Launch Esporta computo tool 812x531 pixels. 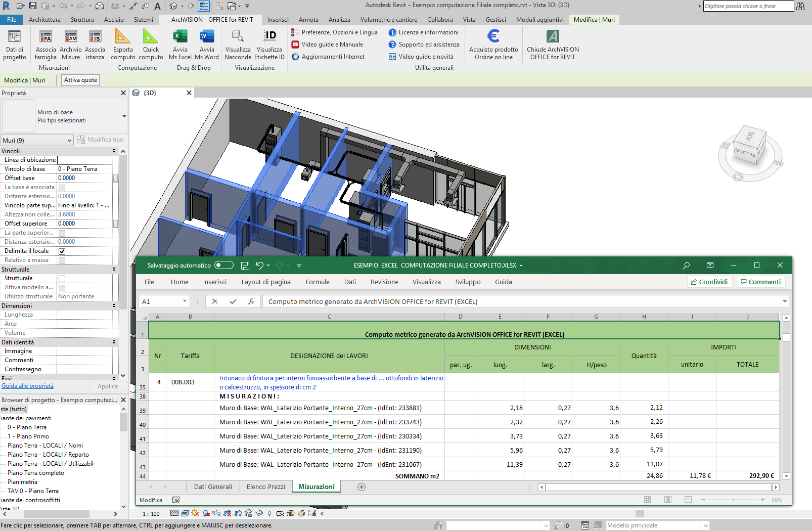(123, 45)
